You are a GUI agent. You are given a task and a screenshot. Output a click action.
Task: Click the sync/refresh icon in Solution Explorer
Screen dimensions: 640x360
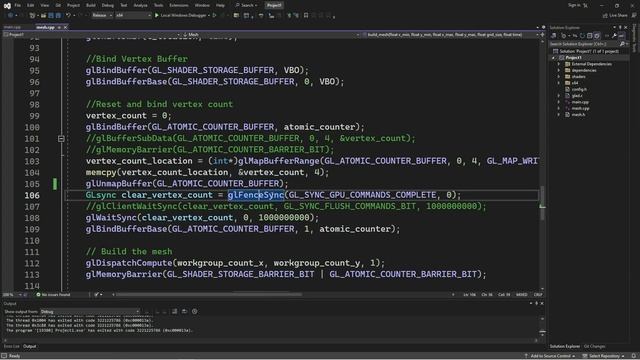coord(582,36)
